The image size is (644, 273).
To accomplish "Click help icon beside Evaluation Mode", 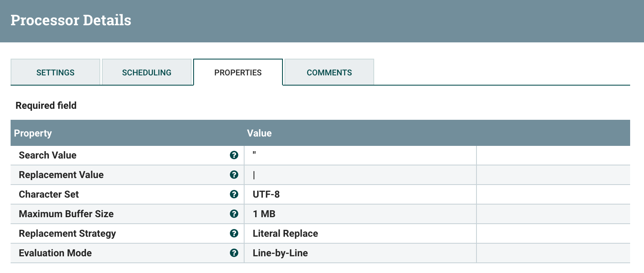I will pos(234,253).
